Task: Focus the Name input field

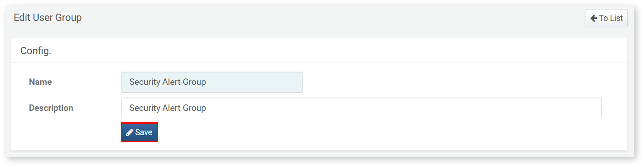Action: click(212, 82)
